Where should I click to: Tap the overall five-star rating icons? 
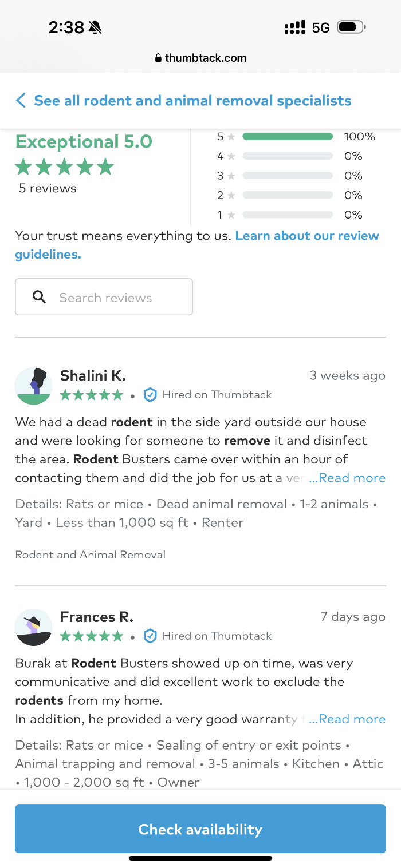(x=65, y=167)
